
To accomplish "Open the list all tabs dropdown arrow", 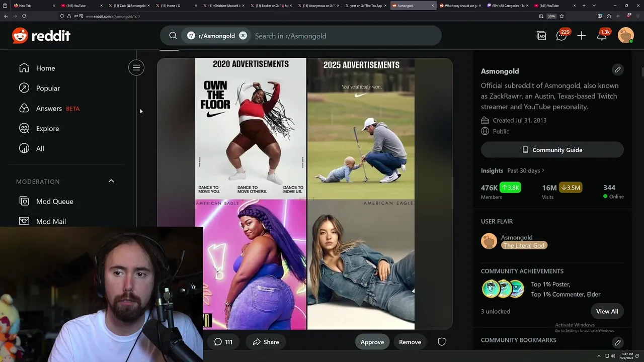I will (x=594, y=6).
